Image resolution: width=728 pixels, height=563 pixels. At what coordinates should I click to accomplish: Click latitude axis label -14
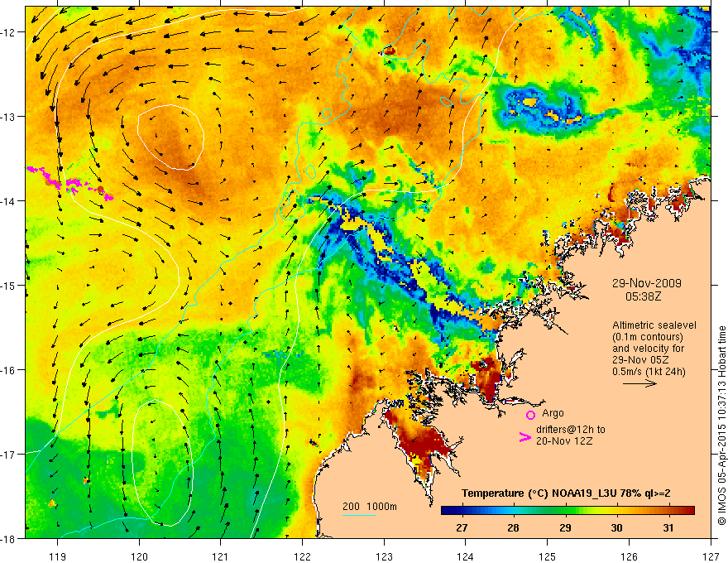9,201
